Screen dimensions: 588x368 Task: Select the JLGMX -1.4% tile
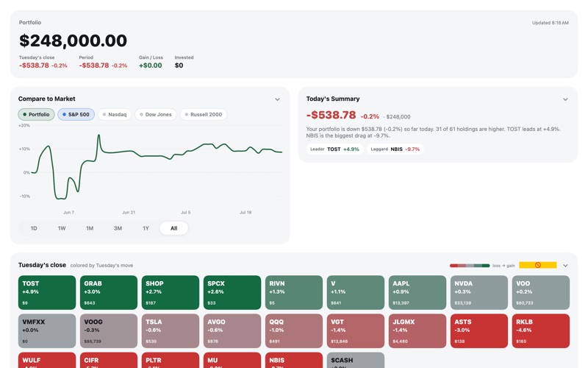pyautogui.click(x=417, y=330)
